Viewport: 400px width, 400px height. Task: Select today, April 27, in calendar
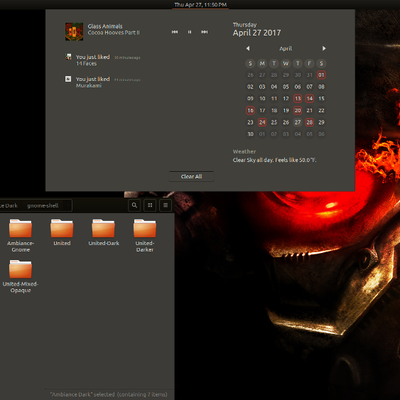[298, 122]
